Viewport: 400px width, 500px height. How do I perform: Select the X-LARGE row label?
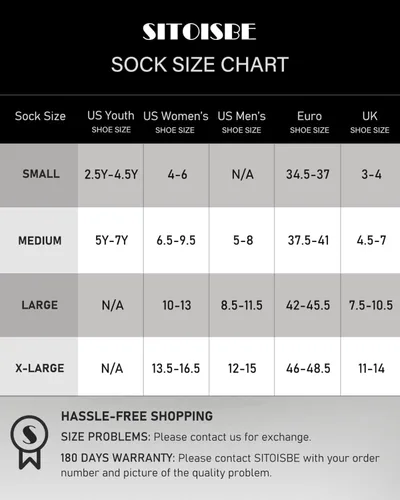40,368
